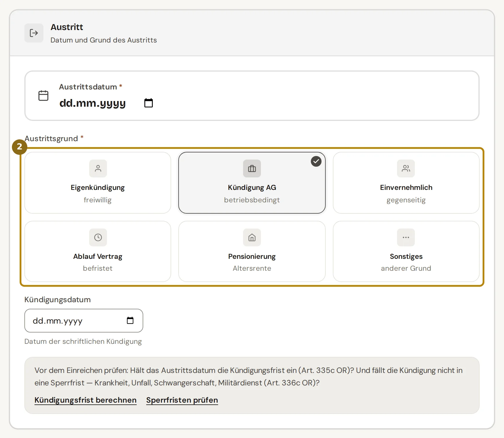Viewport: 504px width, 438px height.
Task: Click the freiwillig subtitle text
Action: [x=98, y=200]
